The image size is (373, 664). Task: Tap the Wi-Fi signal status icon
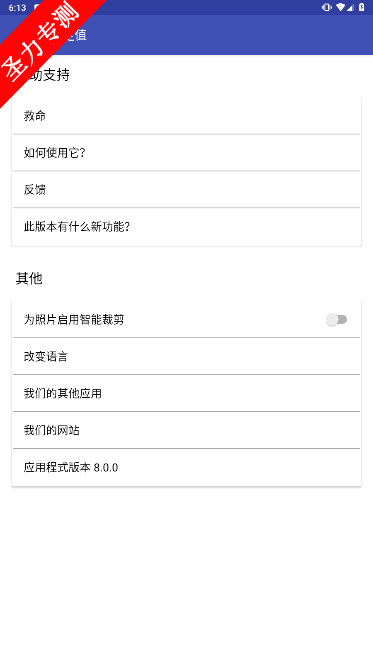pyautogui.click(x=340, y=7)
